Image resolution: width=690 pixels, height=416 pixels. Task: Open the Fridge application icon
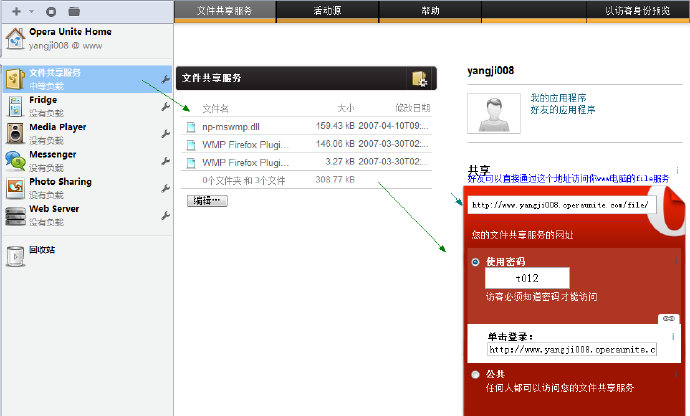point(15,106)
